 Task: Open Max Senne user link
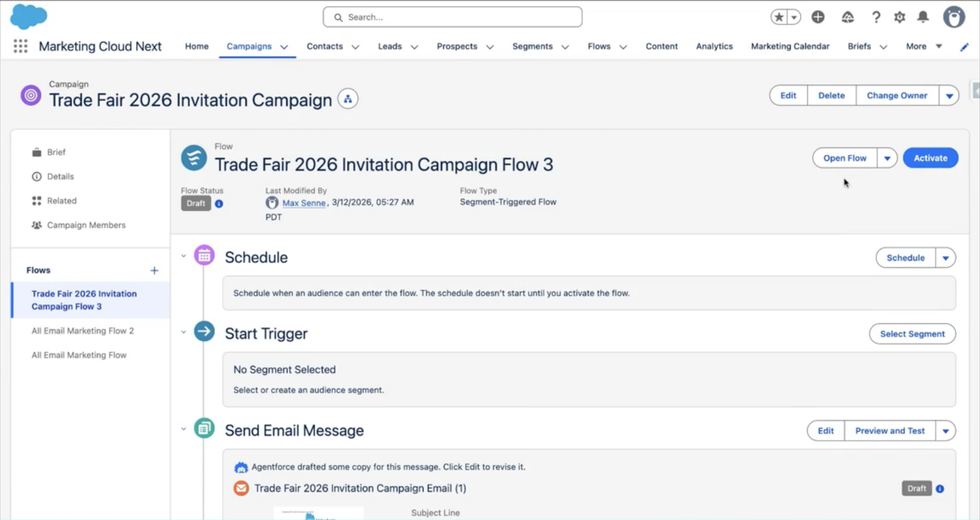304,203
